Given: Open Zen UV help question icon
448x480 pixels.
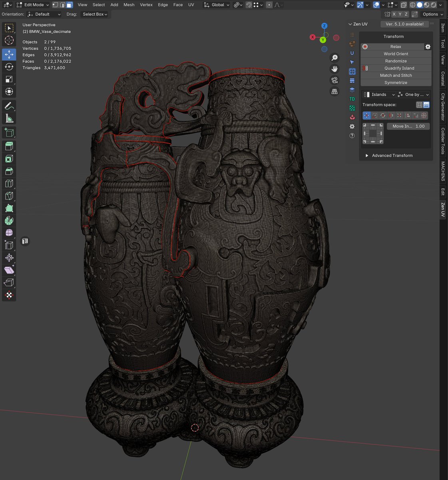Looking at the screenshot, I should 352,136.
